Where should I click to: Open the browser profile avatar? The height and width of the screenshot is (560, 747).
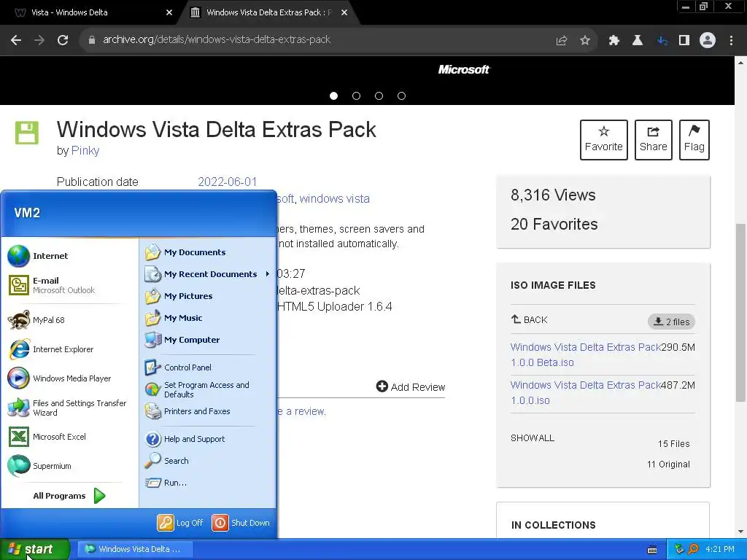click(x=708, y=41)
